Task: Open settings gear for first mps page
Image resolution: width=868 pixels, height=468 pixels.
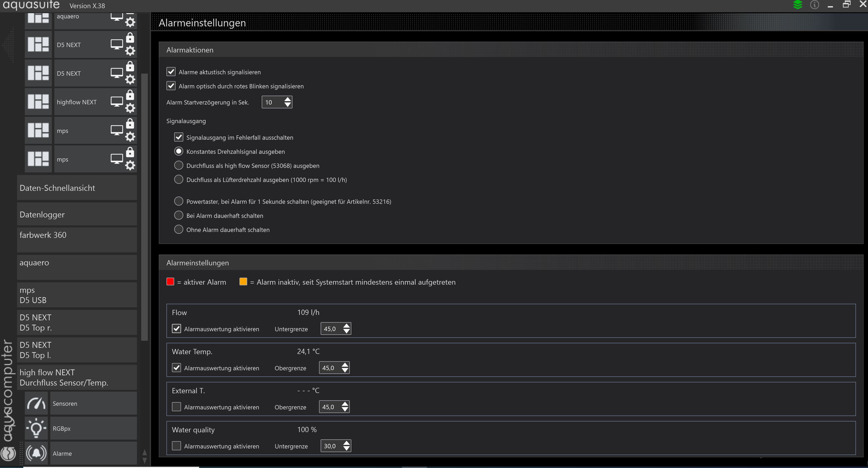Action: 130,137
